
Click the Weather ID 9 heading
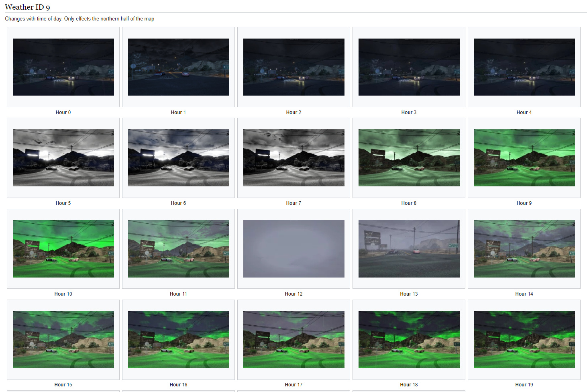tap(27, 7)
